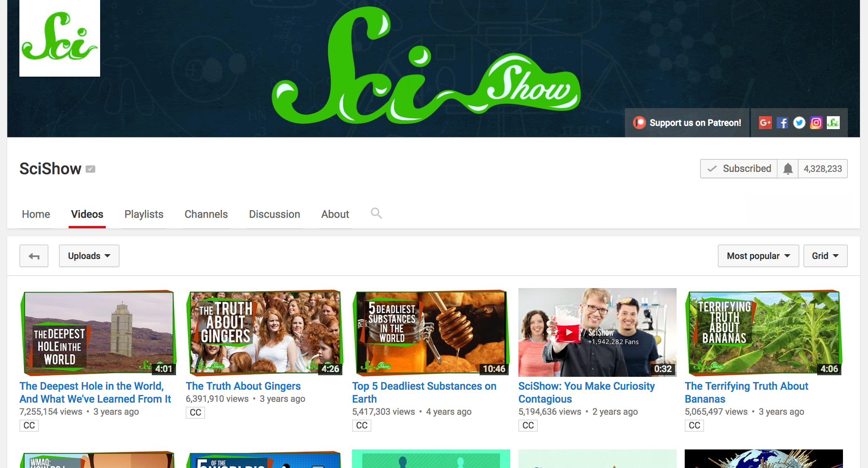Click the CC badge under Truth About Gingers
Viewport: 868px width, 468px height.
click(x=195, y=412)
